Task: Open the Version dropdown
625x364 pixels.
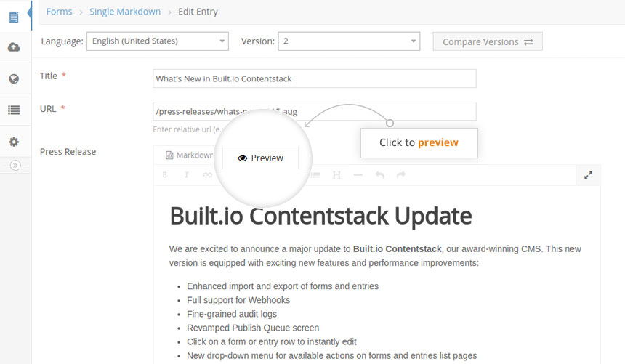Action: point(349,41)
